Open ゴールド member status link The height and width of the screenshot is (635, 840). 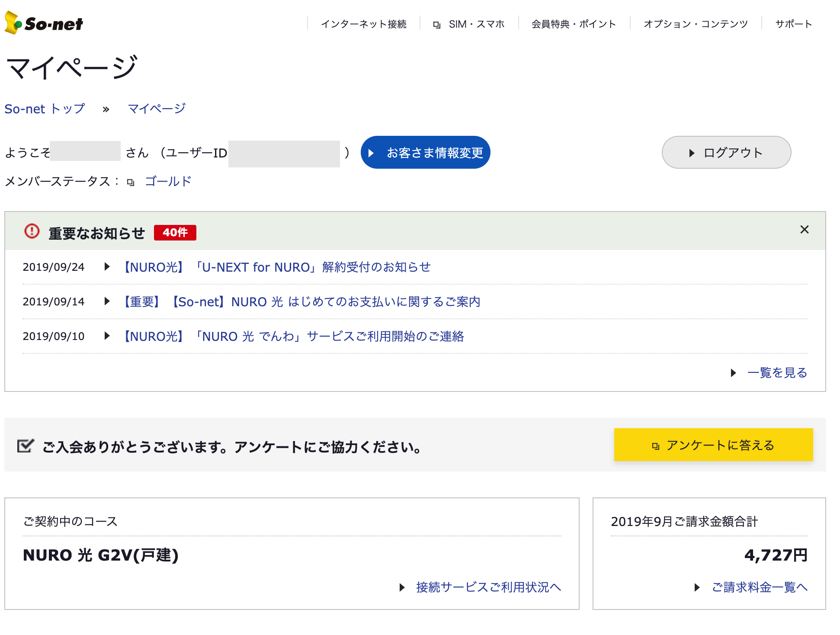(x=168, y=181)
